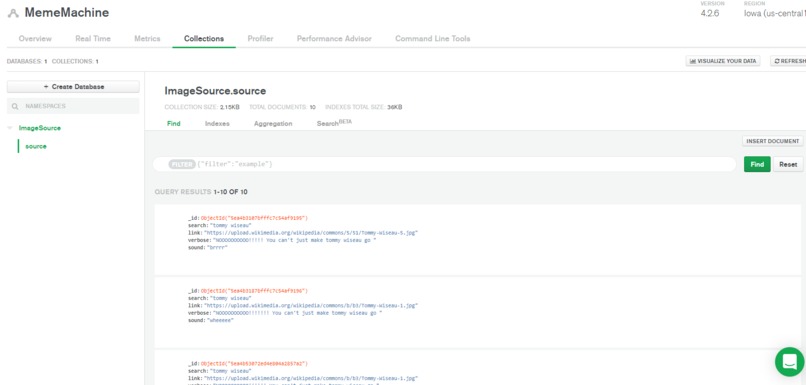806x385 pixels.
Task: Go to the Profiler tab
Action: click(261, 39)
